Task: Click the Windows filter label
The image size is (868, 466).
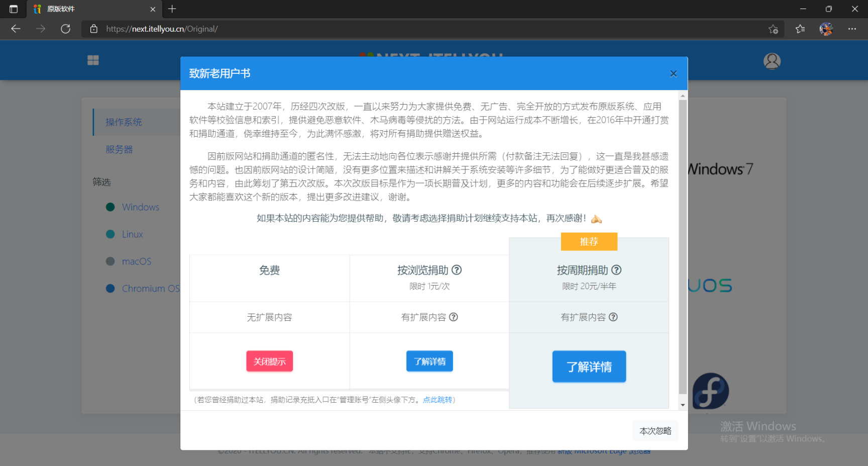Action: 141,207
